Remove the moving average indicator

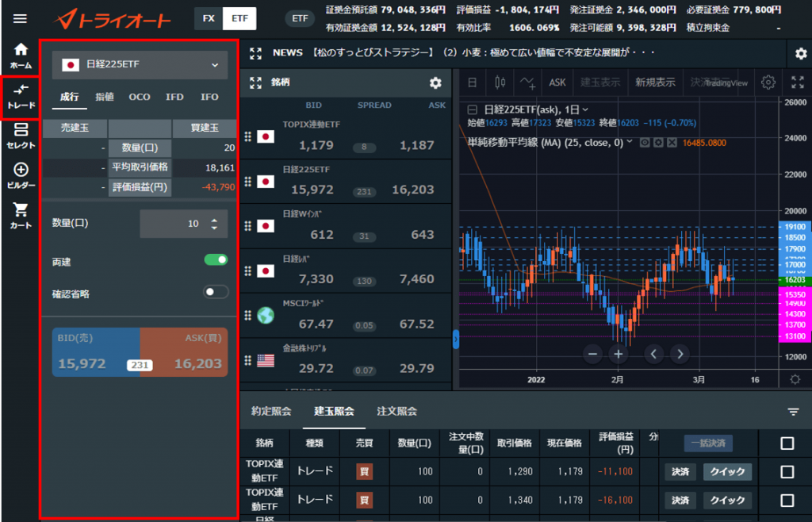[x=672, y=143]
